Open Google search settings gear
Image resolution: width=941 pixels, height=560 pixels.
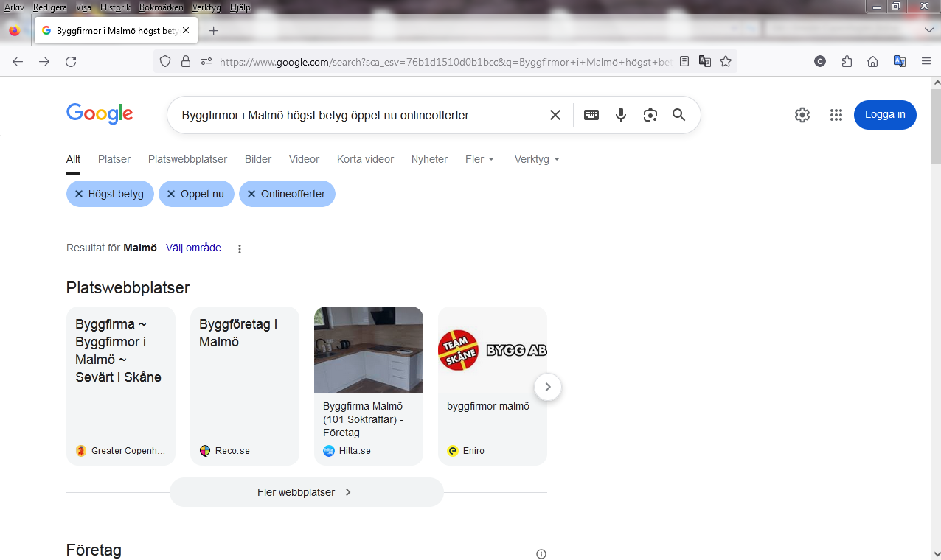(802, 115)
